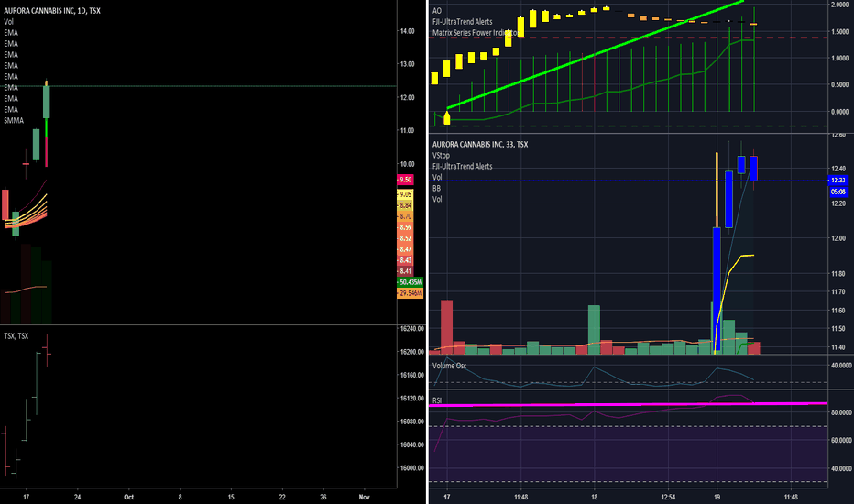Click the orange 29.546M volume tag
The width and height of the screenshot is (854, 504).
pyautogui.click(x=411, y=293)
